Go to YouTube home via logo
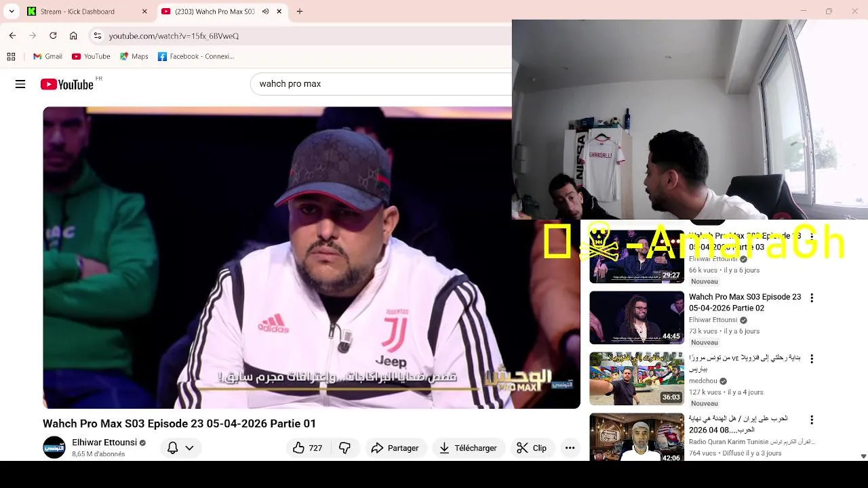The image size is (868, 488). tap(67, 84)
